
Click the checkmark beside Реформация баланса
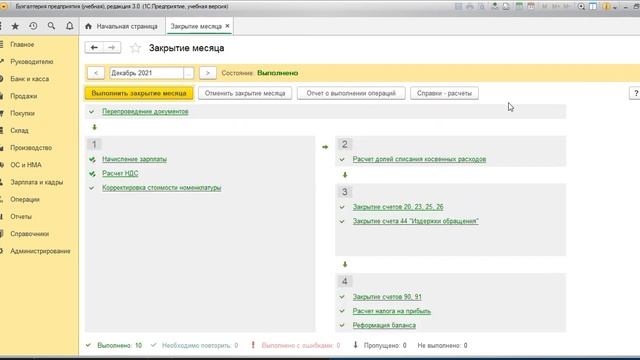pos(342,325)
